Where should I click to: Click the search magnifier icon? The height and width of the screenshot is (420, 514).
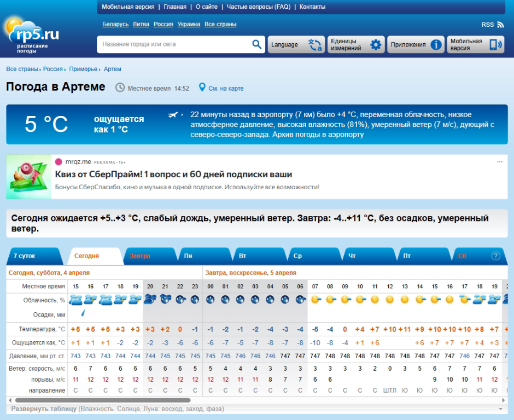256,44
